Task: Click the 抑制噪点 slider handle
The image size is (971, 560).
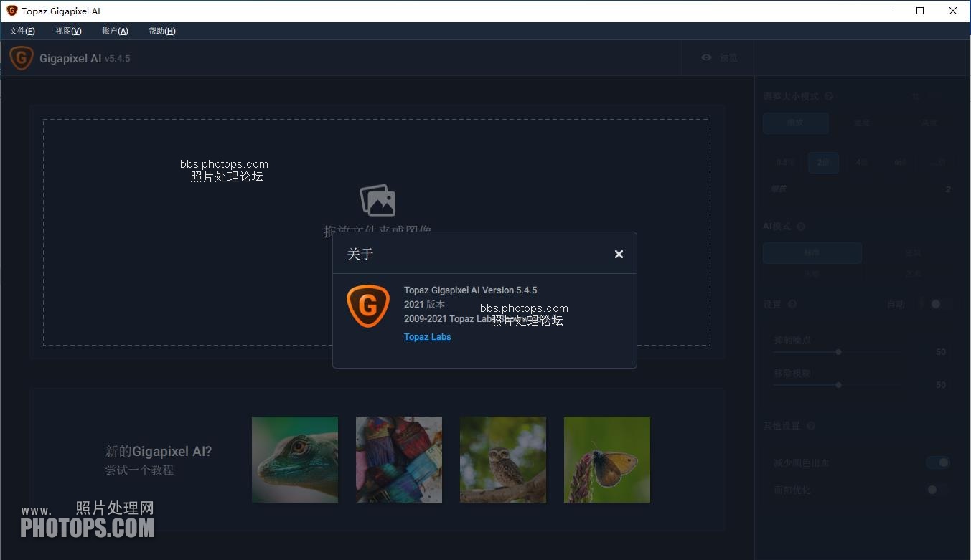Action: click(838, 352)
